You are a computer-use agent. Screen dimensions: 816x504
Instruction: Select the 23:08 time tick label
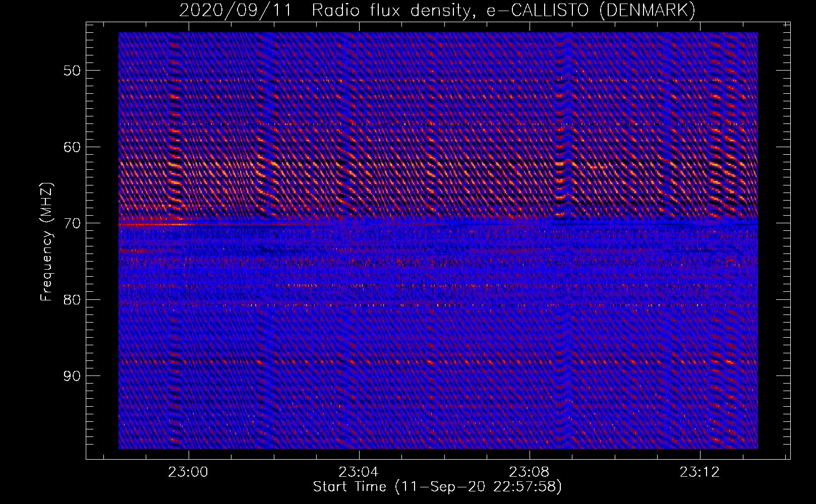[529, 472]
